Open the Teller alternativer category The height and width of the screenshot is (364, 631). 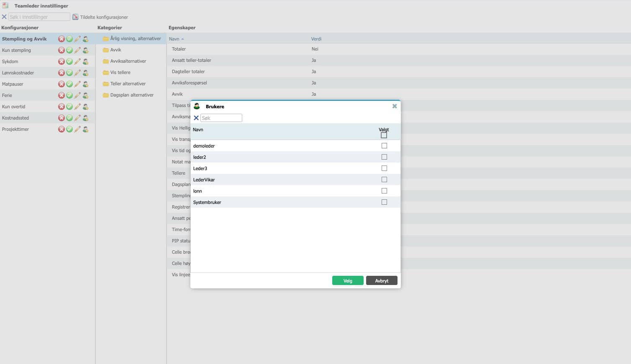click(x=128, y=84)
